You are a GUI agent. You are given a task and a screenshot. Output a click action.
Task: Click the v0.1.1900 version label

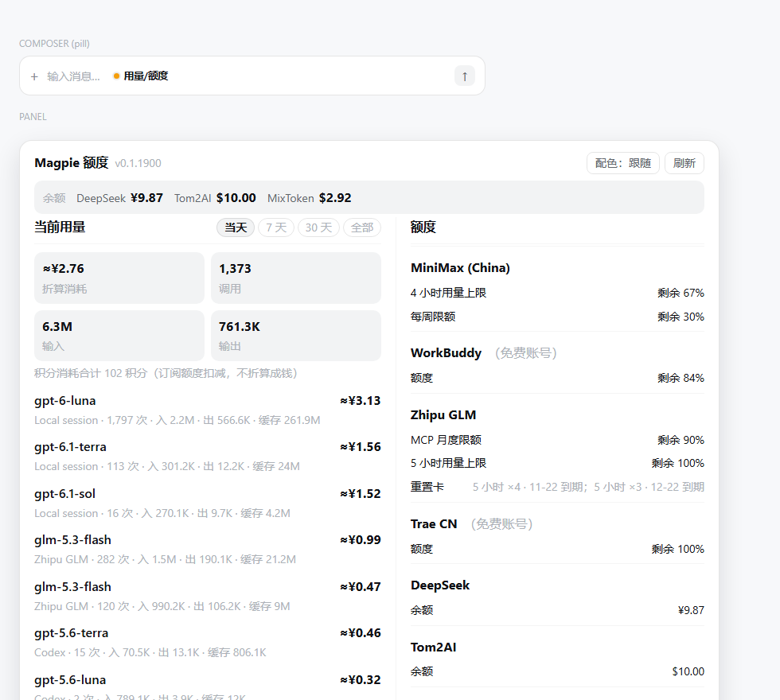pyautogui.click(x=138, y=164)
